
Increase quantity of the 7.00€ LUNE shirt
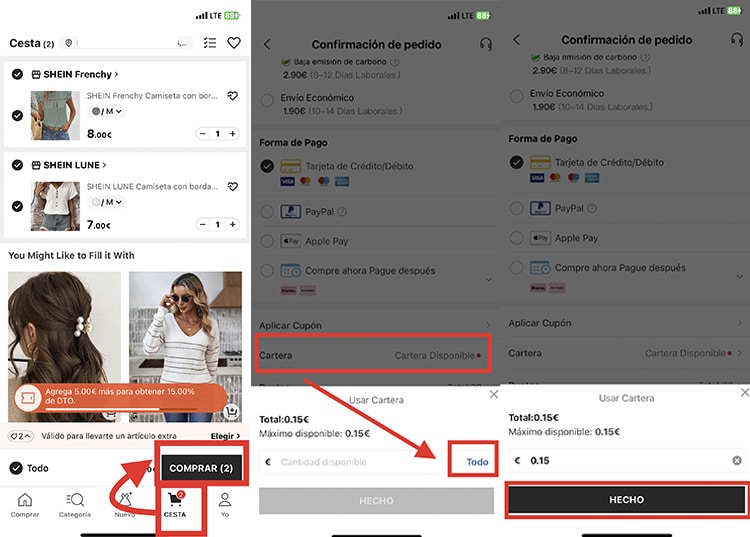[x=232, y=224]
